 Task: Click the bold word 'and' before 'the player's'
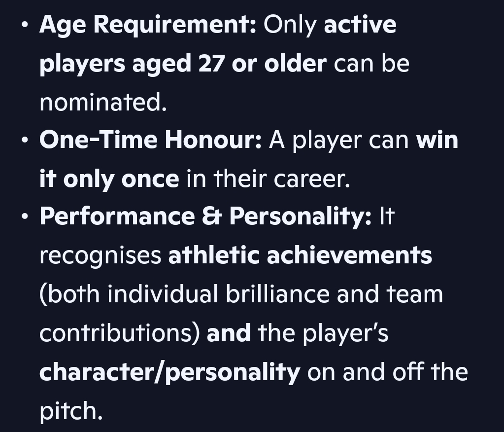click(x=229, y=333)
